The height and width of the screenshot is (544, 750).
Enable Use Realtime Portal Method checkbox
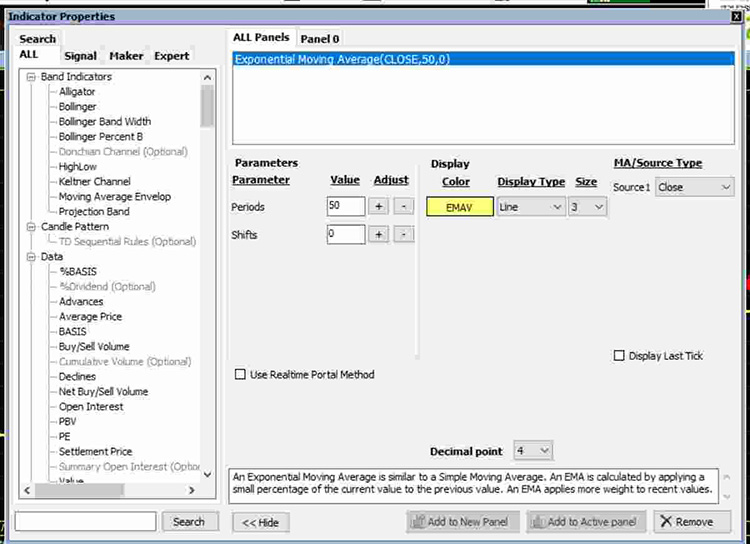point(240,375)
